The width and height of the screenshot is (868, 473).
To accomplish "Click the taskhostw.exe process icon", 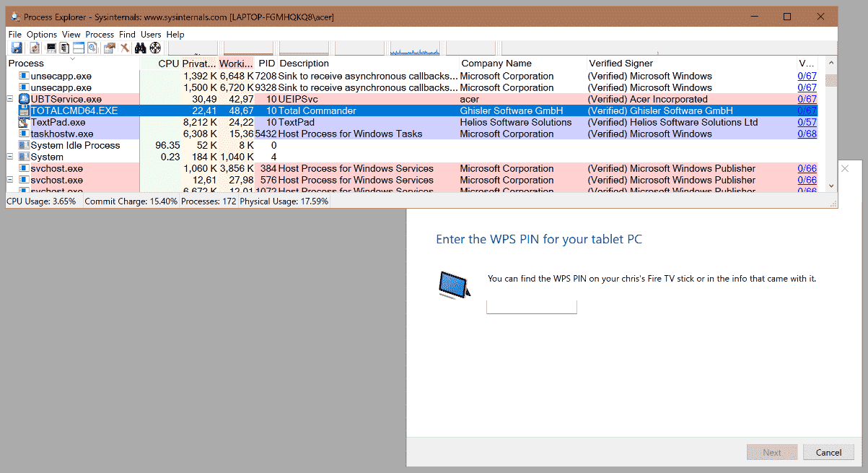I will pyautogui.click(x=24, y=134).
